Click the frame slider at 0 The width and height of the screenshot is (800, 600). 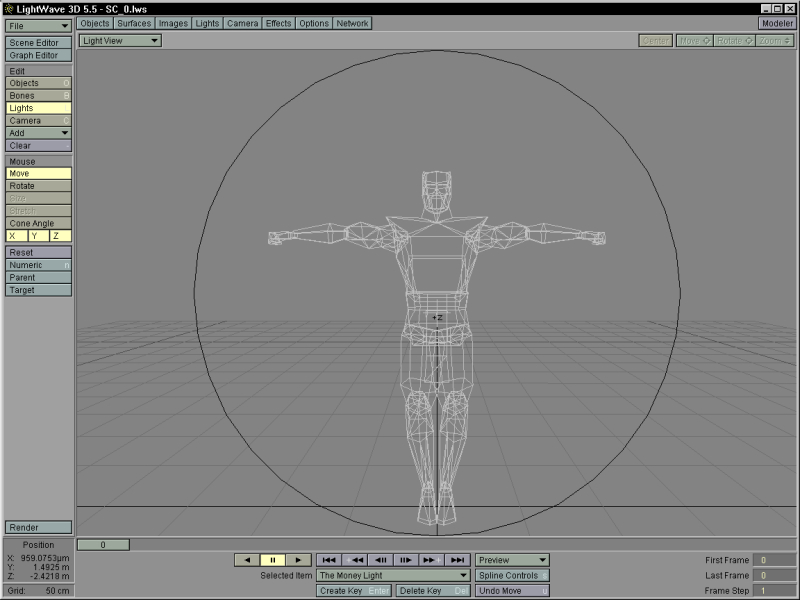[102, 545]
